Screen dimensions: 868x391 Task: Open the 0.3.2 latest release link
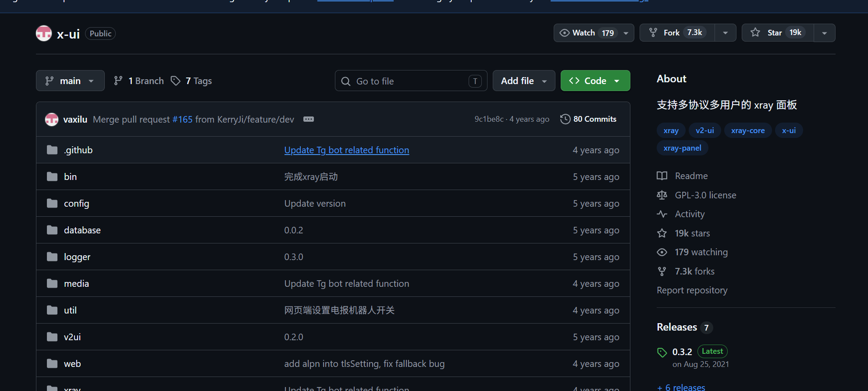pyautogui.click(x=682, y=352)
